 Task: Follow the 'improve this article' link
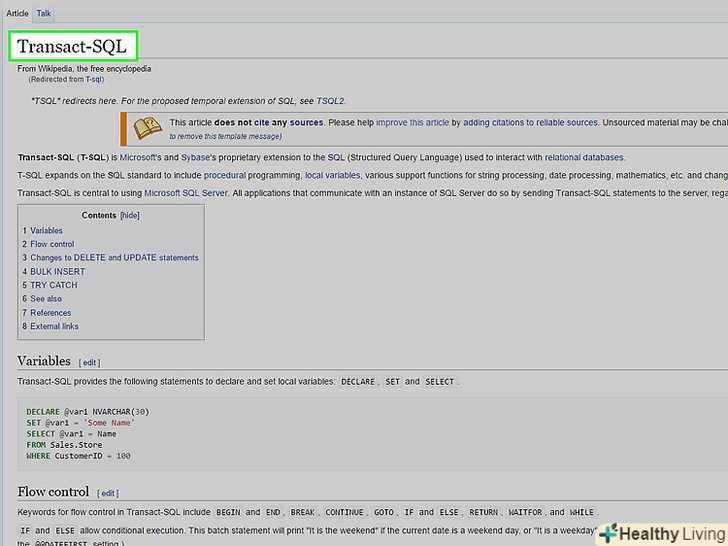(412, 123)
